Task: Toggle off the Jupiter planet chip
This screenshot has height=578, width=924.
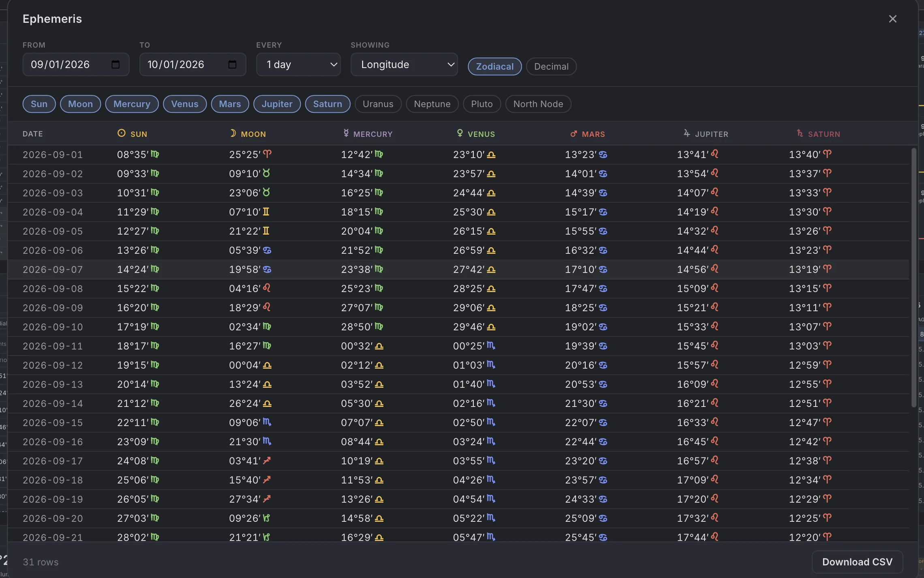Action: [x=277, y=104]
